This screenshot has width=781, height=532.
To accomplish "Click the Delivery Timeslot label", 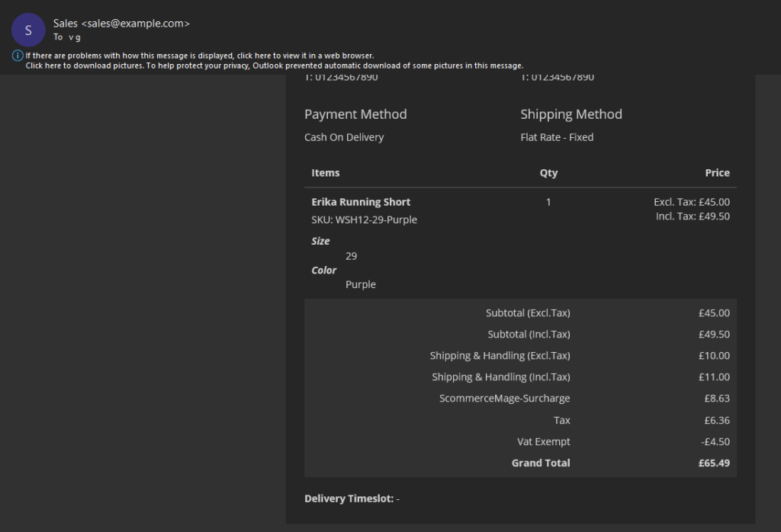I will click(349, 498).
